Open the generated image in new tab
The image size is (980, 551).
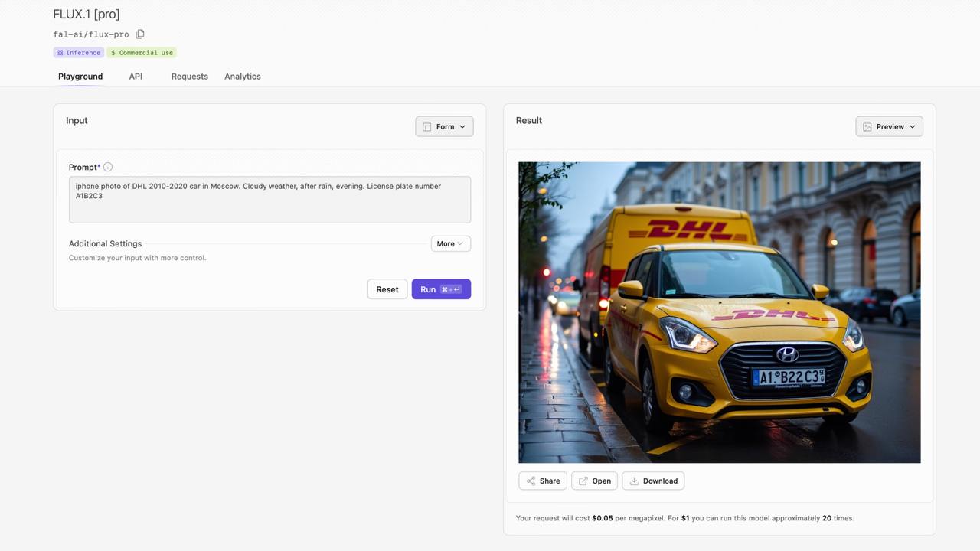point(594,481)
